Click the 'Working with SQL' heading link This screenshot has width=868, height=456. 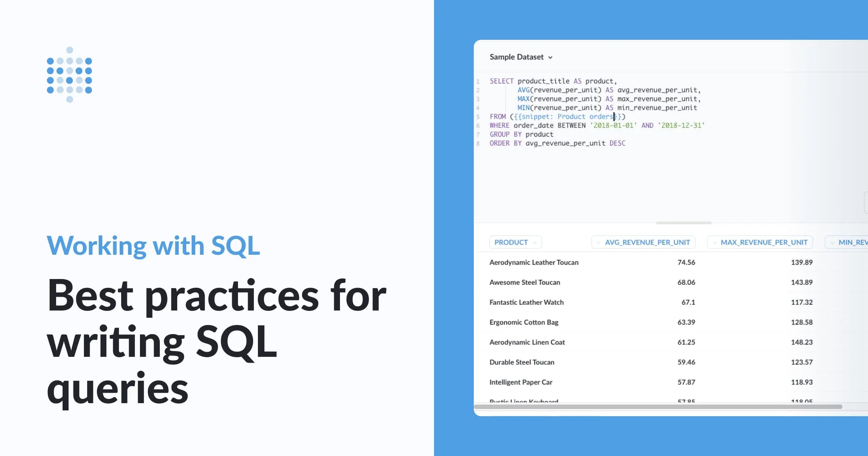click(x=153, y=245)
